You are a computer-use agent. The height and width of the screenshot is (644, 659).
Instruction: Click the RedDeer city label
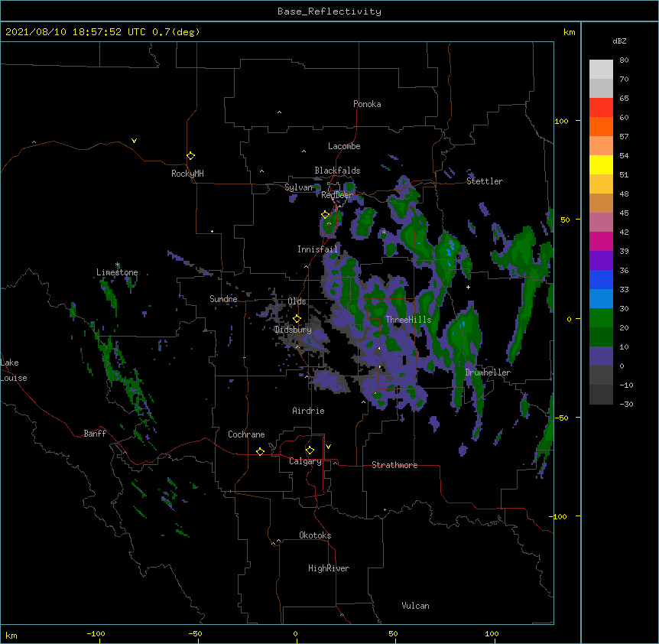pyautogui.click(x=336, y=195)
